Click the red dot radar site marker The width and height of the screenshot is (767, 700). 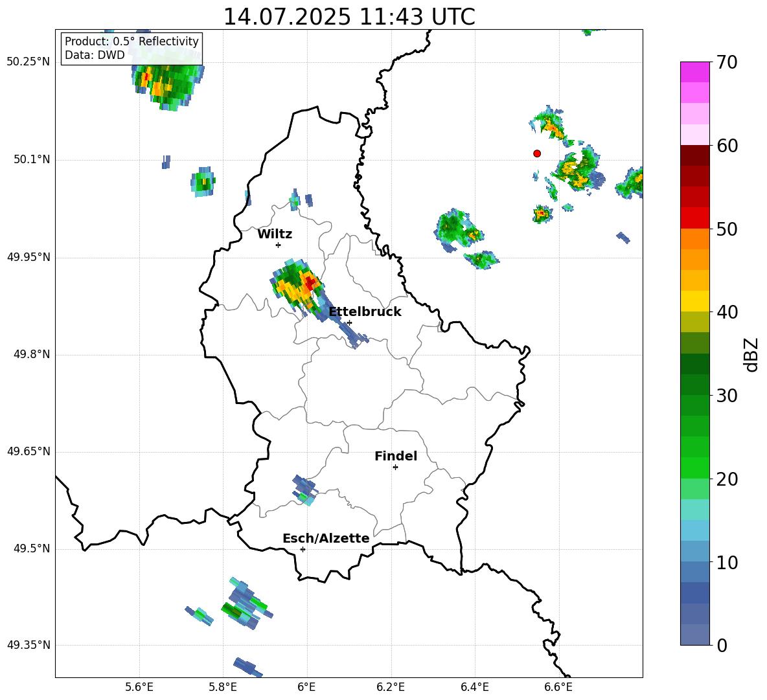(537, 153)
